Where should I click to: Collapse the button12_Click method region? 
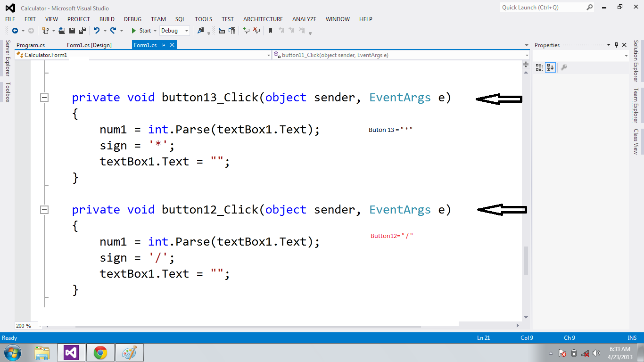click(44, 209)
